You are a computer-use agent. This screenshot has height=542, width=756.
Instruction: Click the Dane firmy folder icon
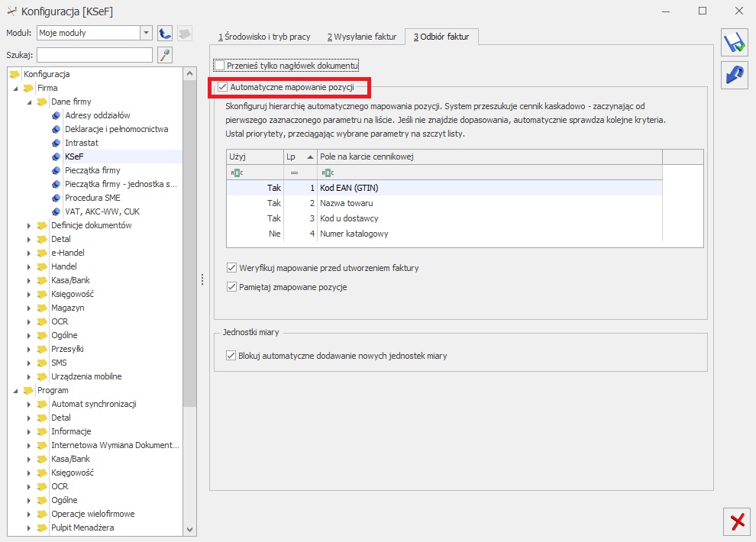pyautogui.click(x=43, y=102)
